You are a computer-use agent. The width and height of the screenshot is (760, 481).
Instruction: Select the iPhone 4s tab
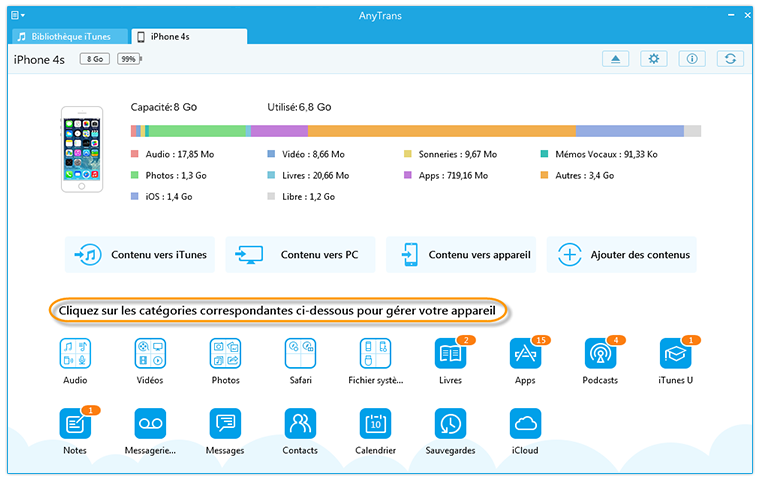[189, 36]
